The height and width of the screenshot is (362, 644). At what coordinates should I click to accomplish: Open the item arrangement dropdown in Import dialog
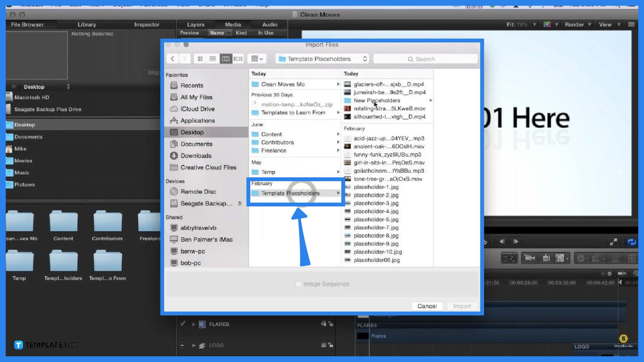(257, 58)
